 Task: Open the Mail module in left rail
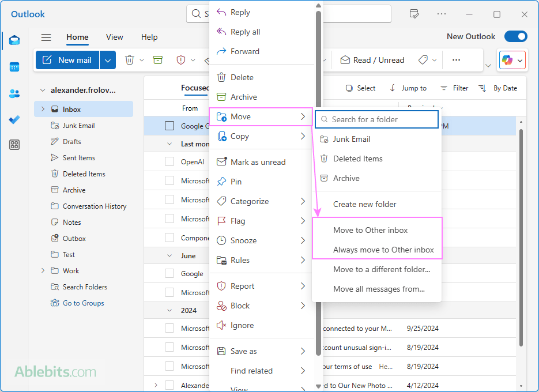coord(14,40)
